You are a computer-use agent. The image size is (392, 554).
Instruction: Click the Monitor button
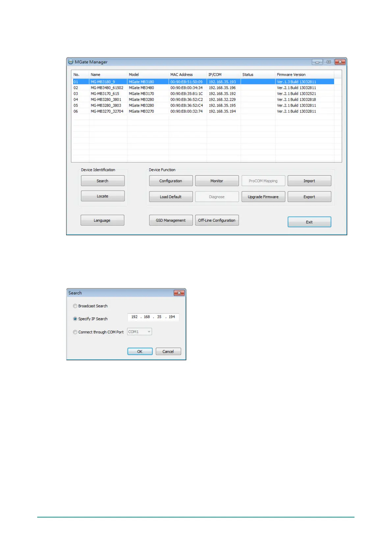point(217,181)
